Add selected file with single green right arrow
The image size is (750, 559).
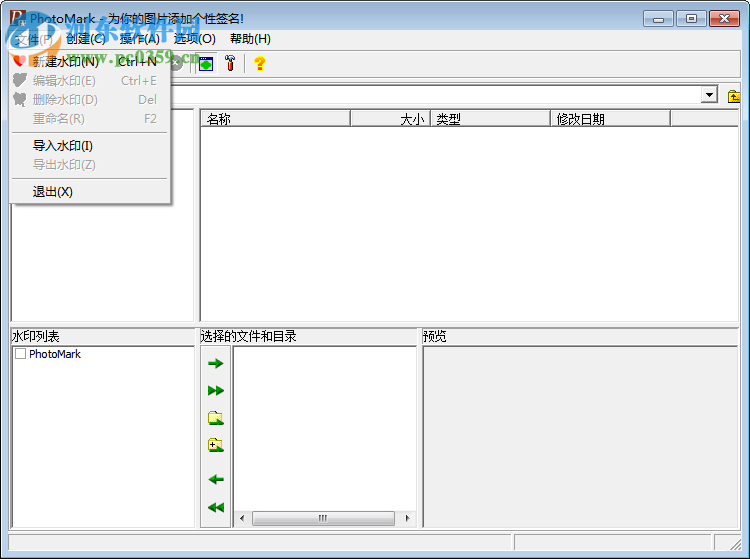coord(216,363)
